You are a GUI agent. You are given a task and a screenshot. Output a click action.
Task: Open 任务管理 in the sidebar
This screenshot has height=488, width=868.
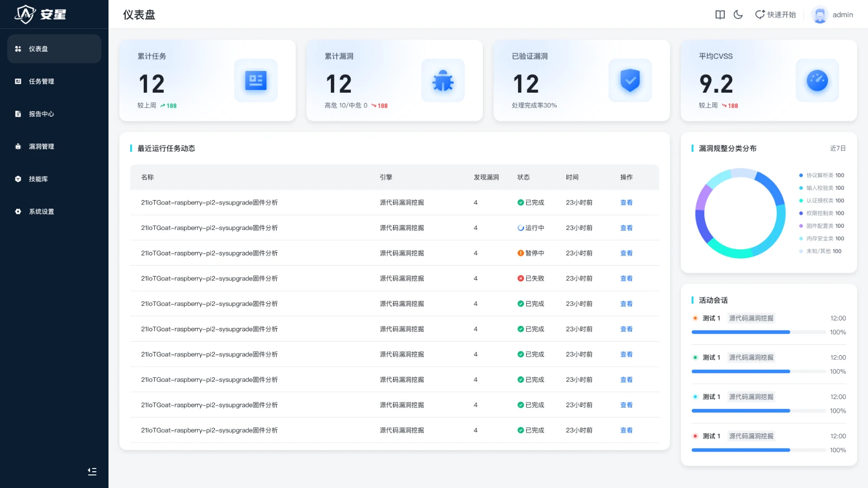point(54,81)
